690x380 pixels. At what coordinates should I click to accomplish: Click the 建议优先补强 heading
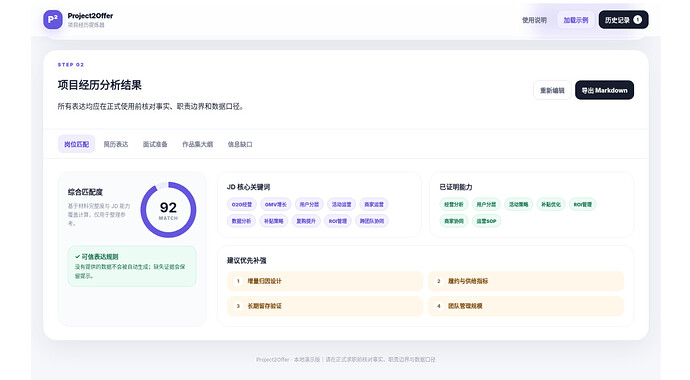click(246, 260)
